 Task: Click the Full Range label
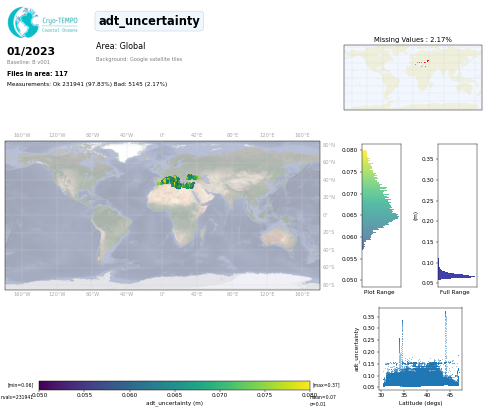pos(454,292)
